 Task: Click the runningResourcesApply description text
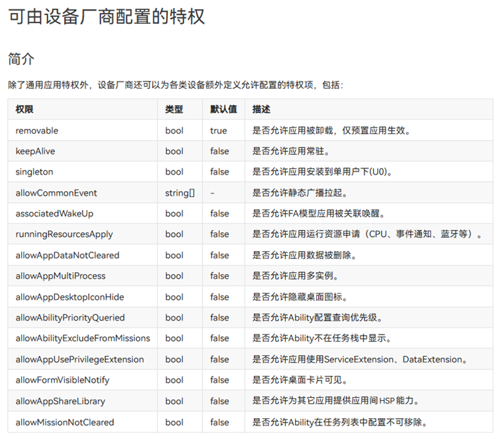368,235
